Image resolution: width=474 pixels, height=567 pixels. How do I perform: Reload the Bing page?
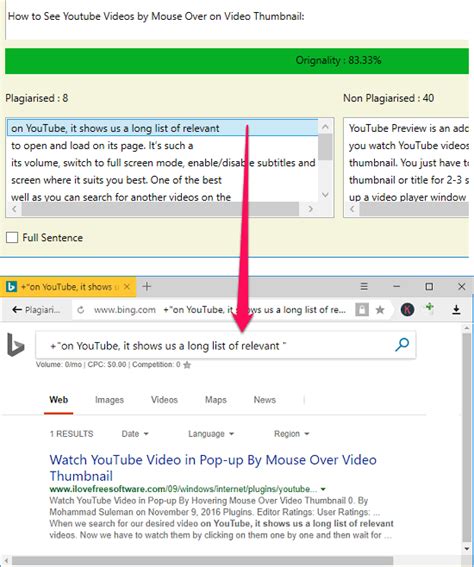point(81,310)
